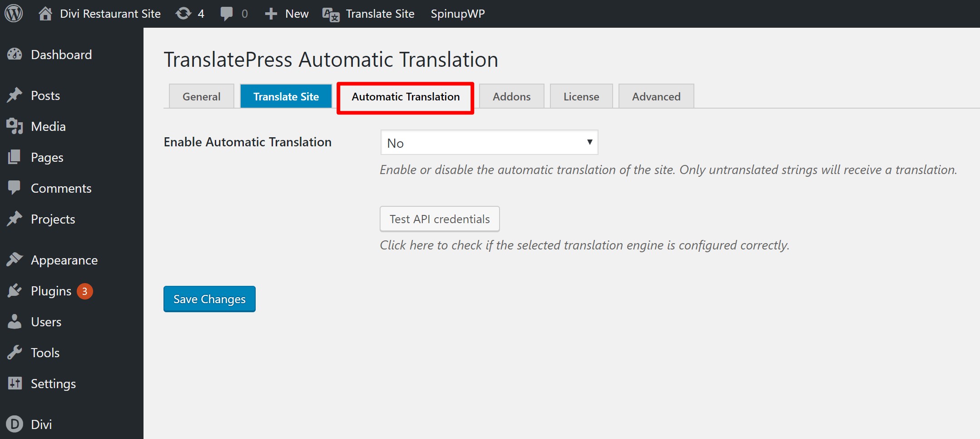This screenshot has height=439, width=980.
Task: Click the WordPress logo icon
Action: pos(14,14)
